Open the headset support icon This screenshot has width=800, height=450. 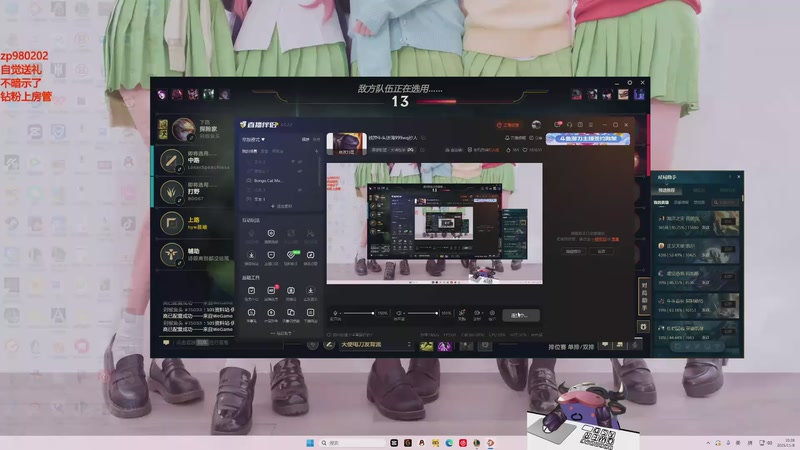click(x=569, y=124)
